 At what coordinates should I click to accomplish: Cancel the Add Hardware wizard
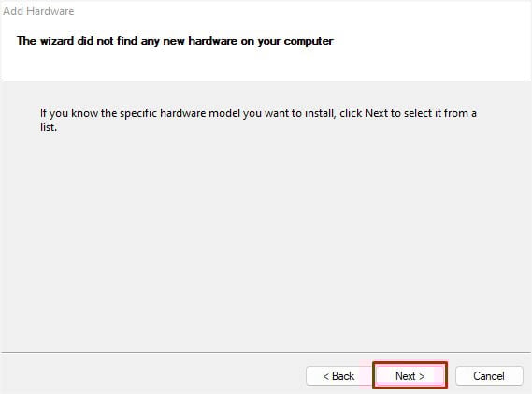pyautogui.click(x=489, y=375)
